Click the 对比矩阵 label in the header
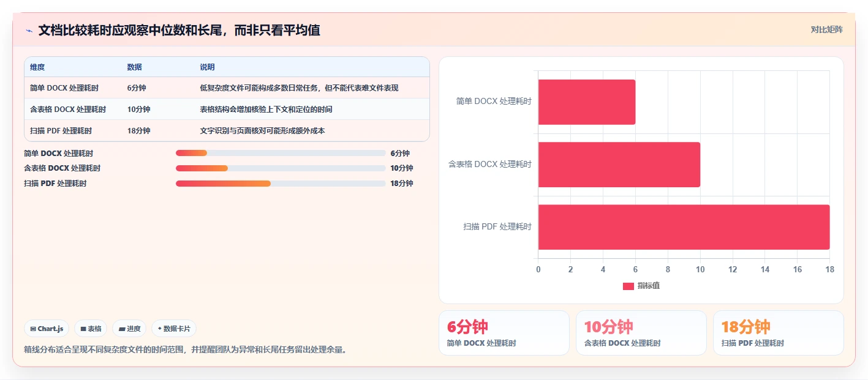 [826, 29]
